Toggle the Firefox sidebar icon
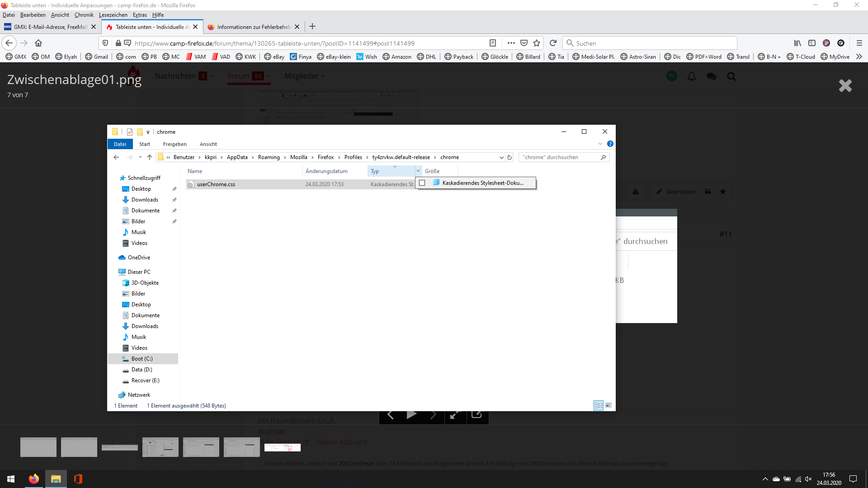The height and width of the screenshot is (488, 868). [x=812, y=43]
